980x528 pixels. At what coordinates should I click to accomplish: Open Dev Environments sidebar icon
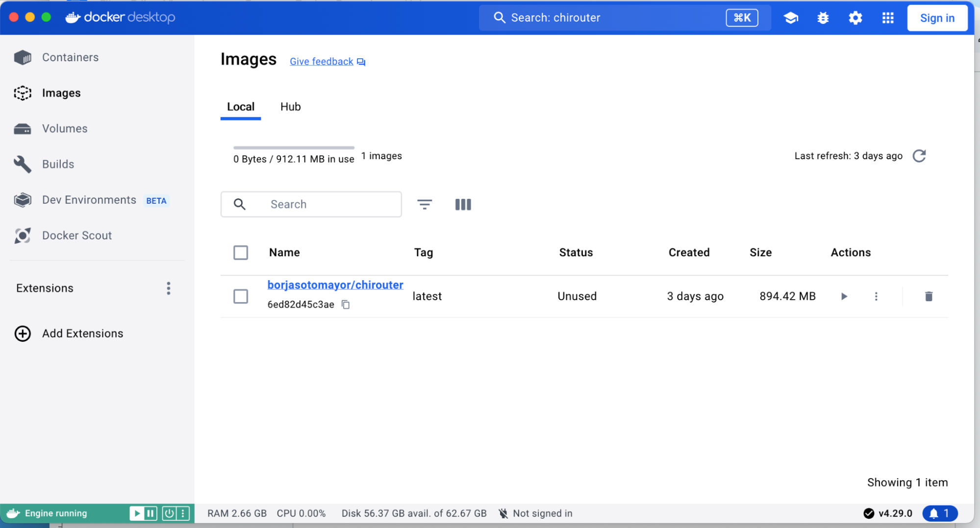point(23,200)
